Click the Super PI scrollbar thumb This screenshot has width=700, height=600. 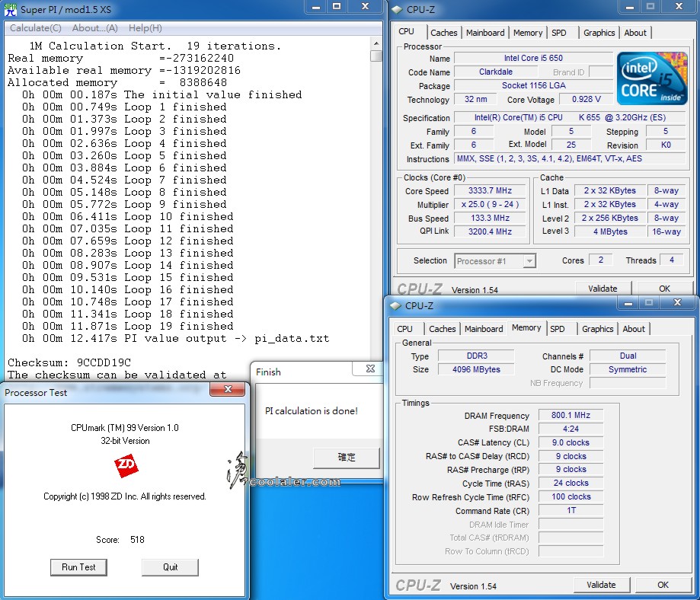coord(376,56)
